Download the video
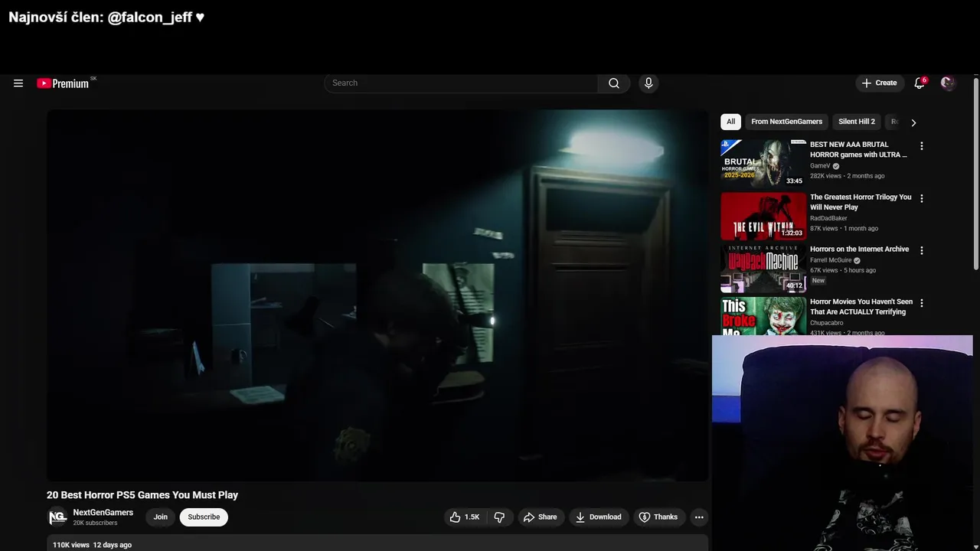The image size is (980, 551). 598,517
